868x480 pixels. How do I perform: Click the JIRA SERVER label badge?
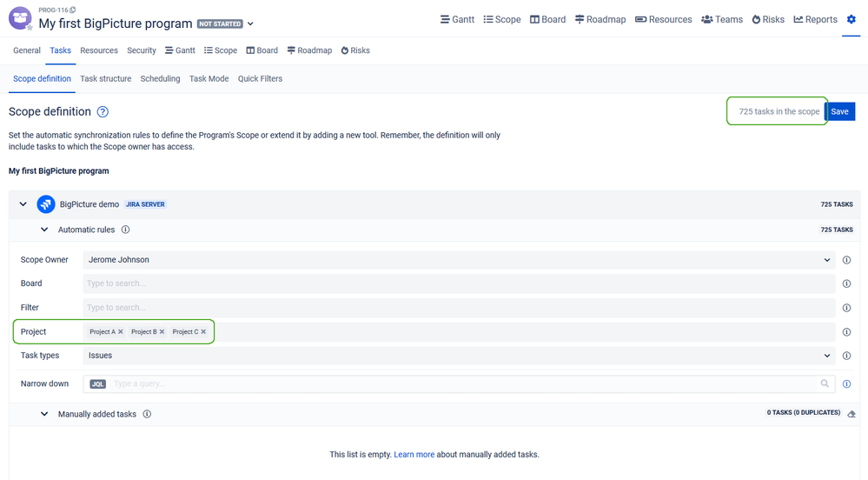145,204
